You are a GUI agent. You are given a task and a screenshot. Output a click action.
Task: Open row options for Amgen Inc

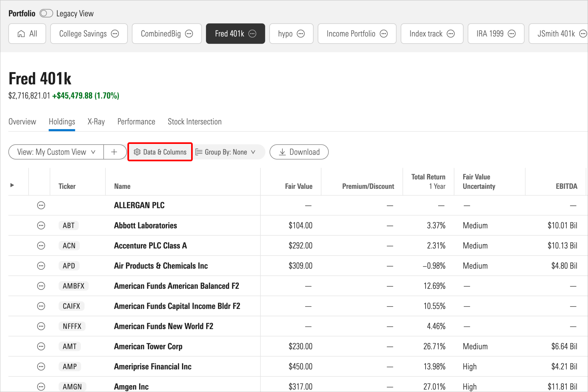pyautogui.click(x=41, y=387)
